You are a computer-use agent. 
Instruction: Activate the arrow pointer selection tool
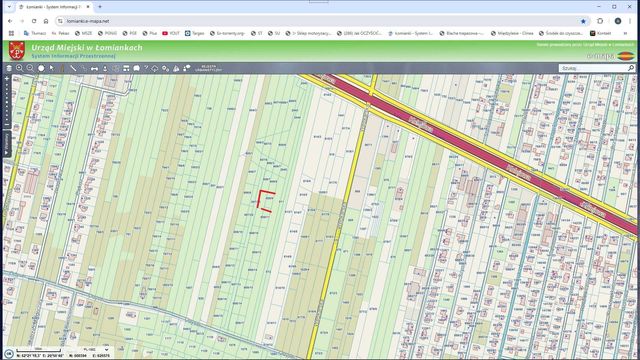(x=51, y=68)
